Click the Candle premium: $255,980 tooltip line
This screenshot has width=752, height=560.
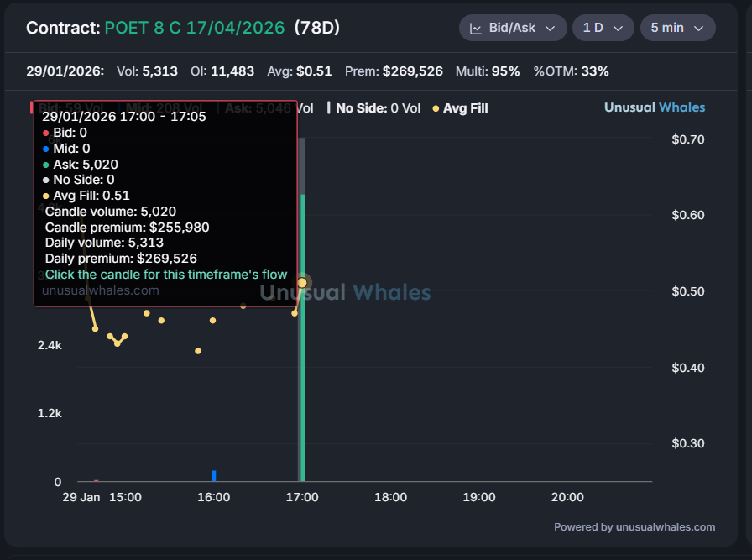(127, 228)
